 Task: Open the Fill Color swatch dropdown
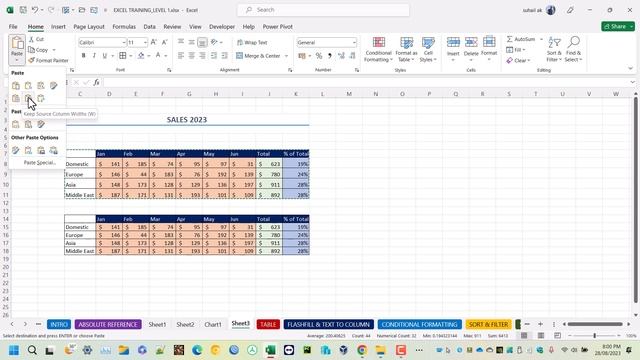(x=149, y=56)
